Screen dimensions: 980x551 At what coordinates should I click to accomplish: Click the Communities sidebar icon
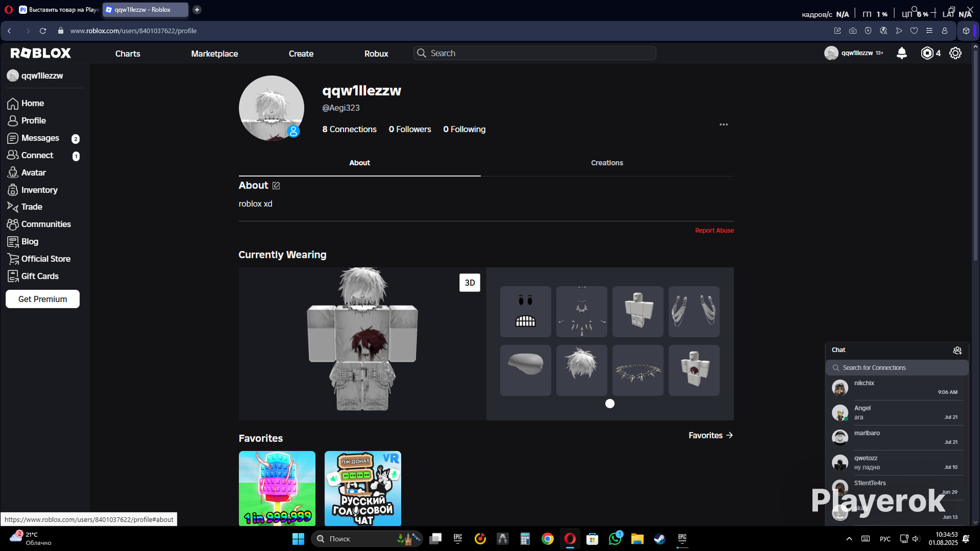(x=13, y=224)
